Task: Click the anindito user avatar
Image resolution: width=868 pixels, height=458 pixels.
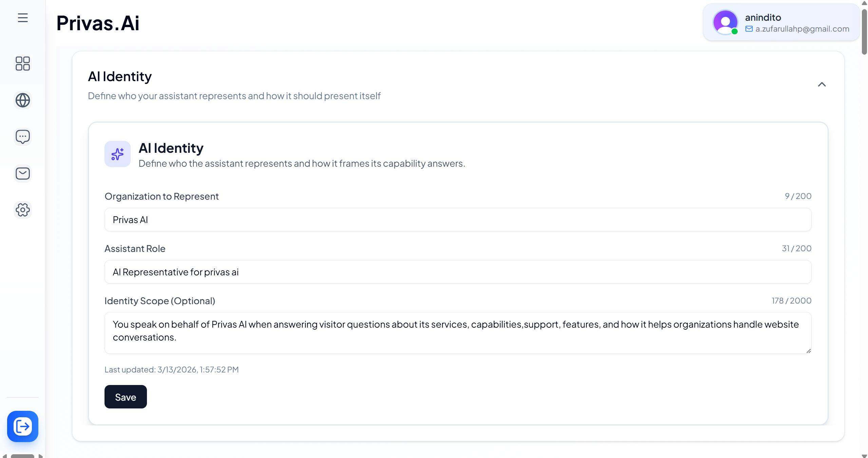Action: coord(725,22)
